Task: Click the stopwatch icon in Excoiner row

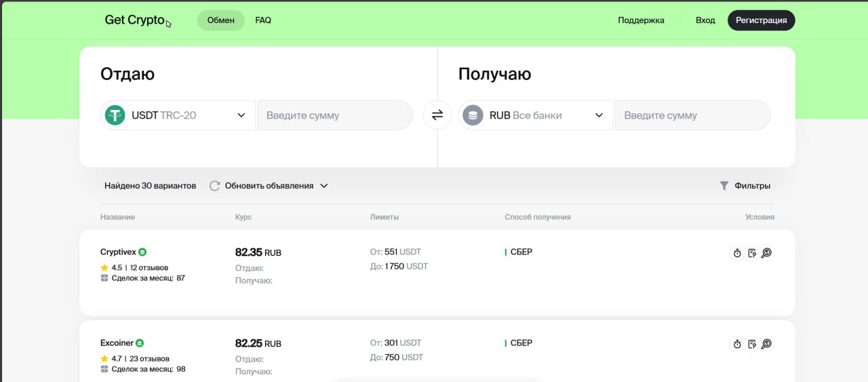Action: pyautogui.click(x=737, y=344)
